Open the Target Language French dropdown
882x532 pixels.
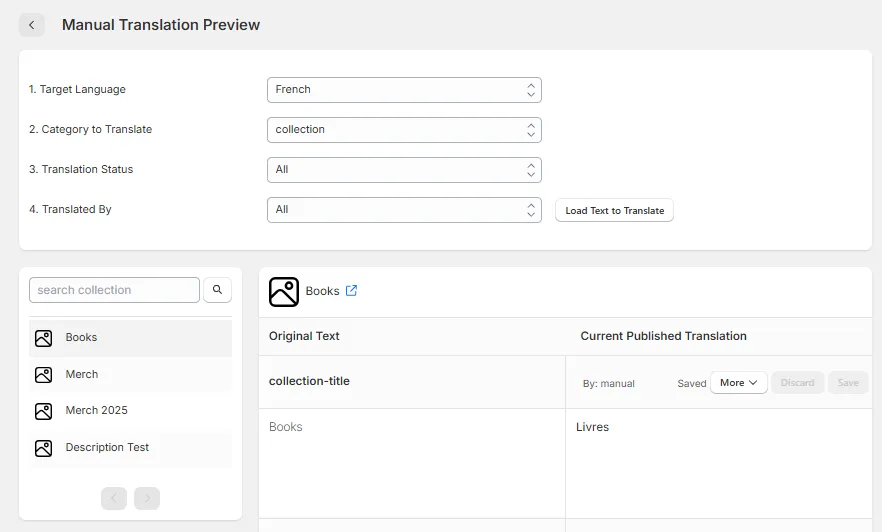tap(404, 90)
